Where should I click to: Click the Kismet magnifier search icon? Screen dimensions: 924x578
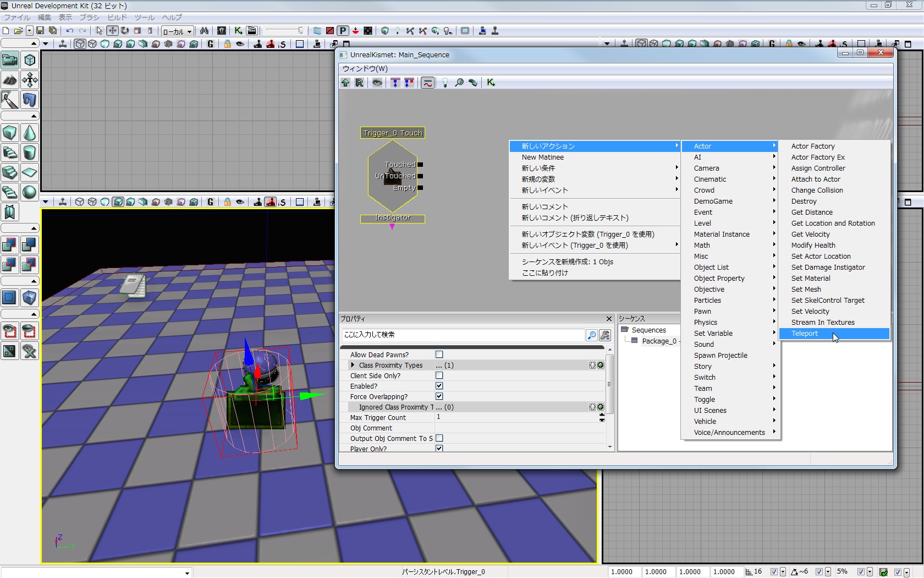459,83
